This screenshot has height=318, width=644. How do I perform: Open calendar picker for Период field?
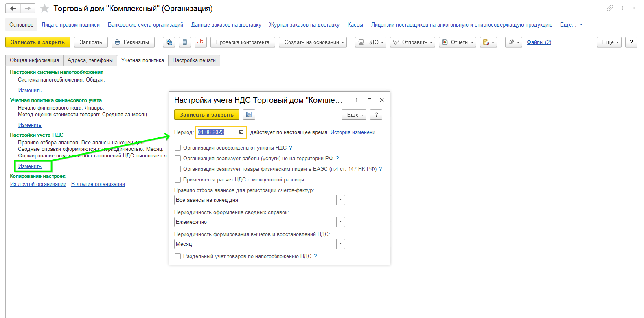(x=241, y=132)
